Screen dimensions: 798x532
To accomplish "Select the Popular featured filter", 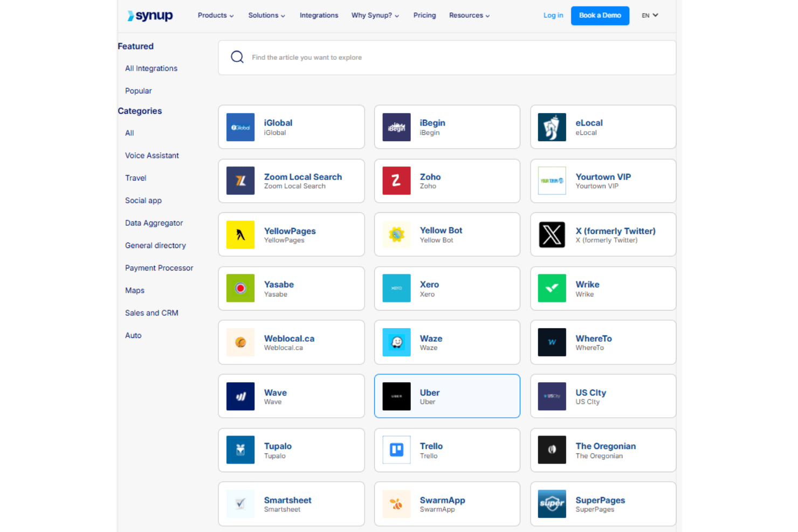I will point(139,91).
